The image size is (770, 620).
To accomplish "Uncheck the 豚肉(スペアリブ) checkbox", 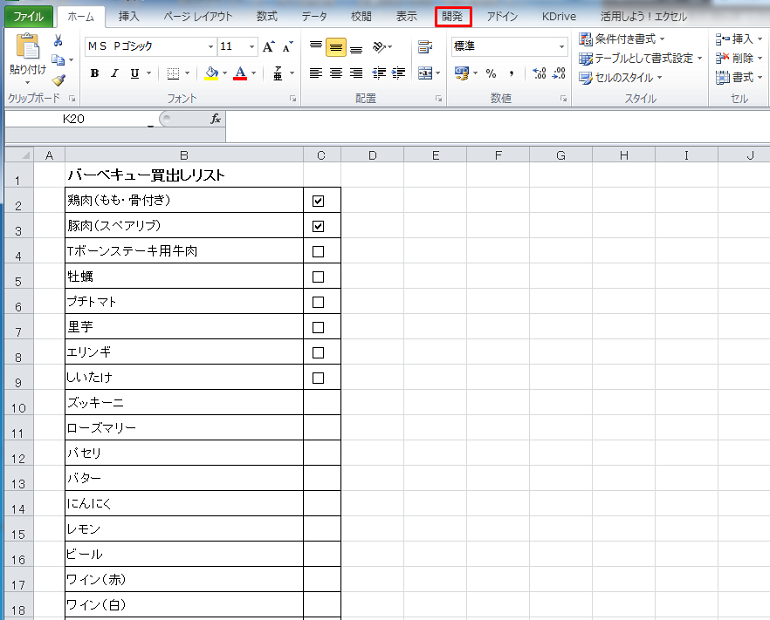I will [x=318, y=226].
